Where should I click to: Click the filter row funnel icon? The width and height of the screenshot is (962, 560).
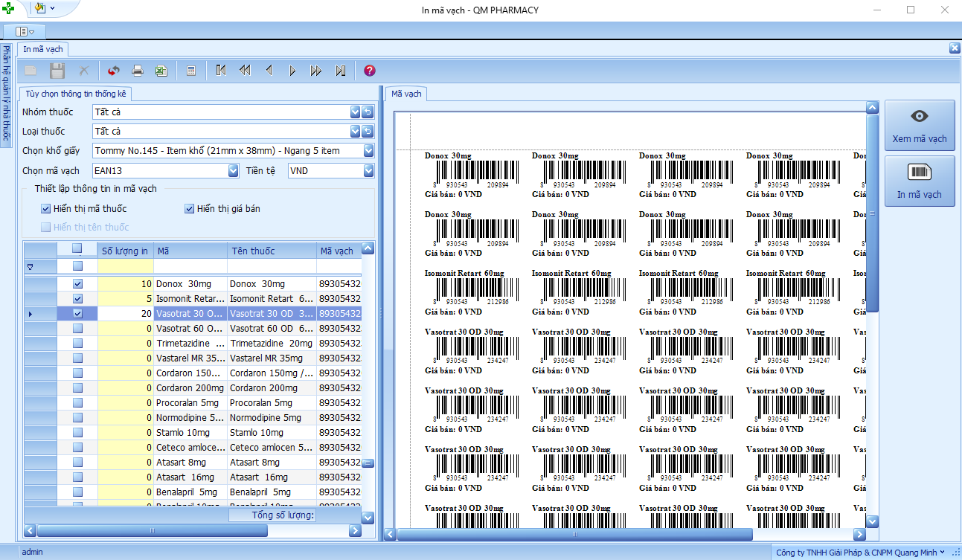[x=31, y=265]
